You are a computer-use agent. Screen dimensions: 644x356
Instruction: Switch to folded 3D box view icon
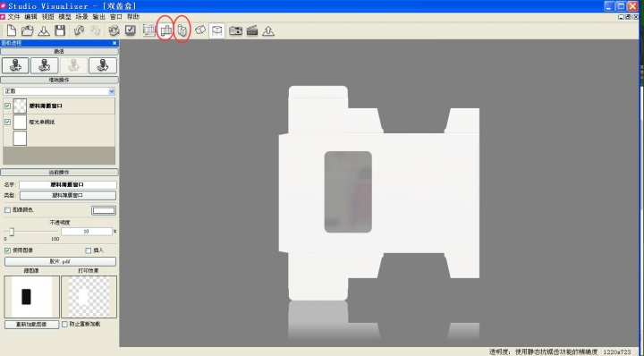click(182, 30)
